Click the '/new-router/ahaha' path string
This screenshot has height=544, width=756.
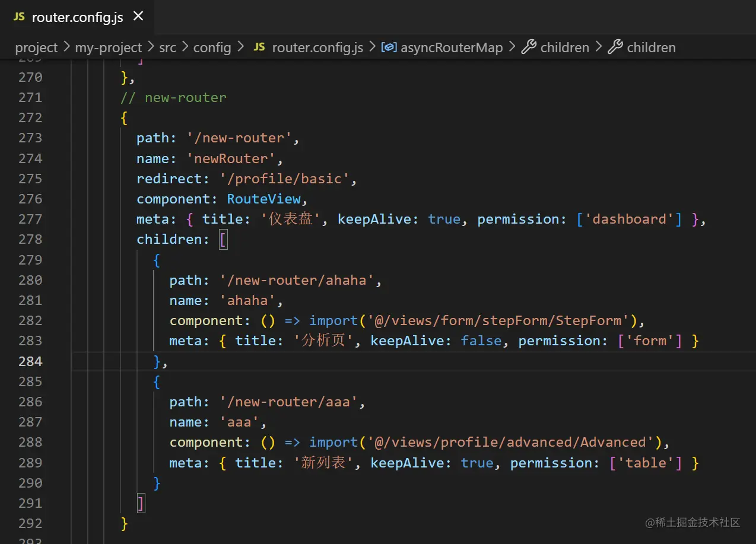point(297,280)
